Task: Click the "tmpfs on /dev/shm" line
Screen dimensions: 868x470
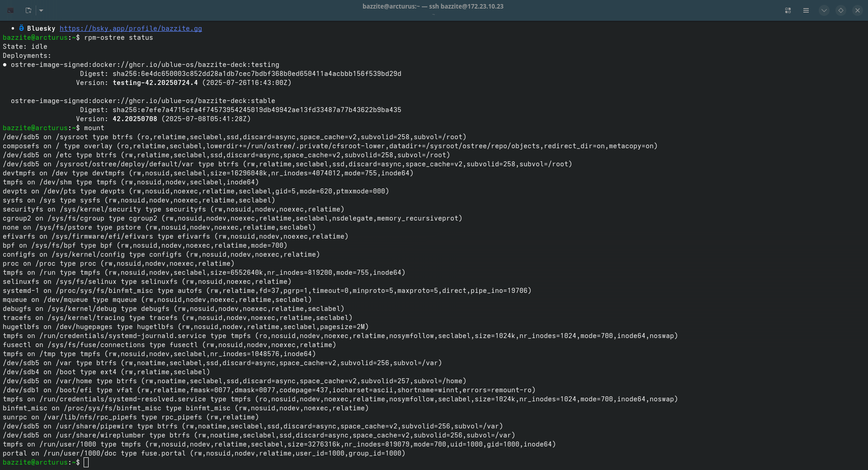Action: [x=131, y=182]
